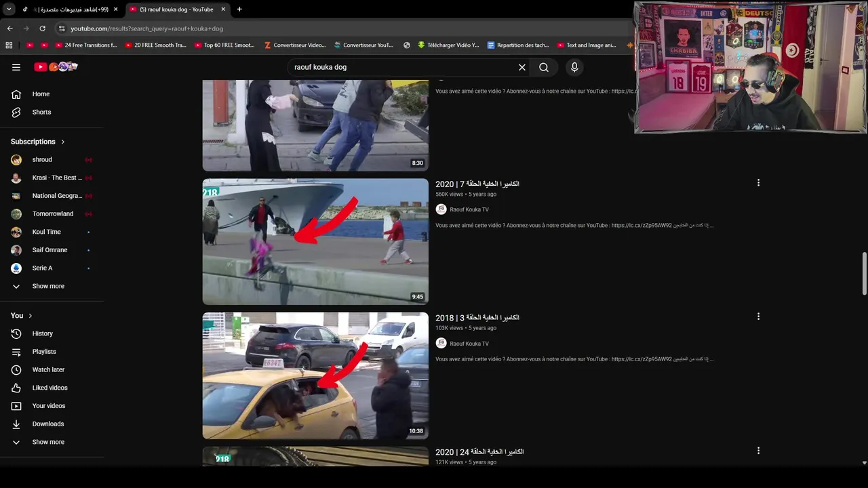Play the 9:45 boat thumbnail video

click(315, 241)
